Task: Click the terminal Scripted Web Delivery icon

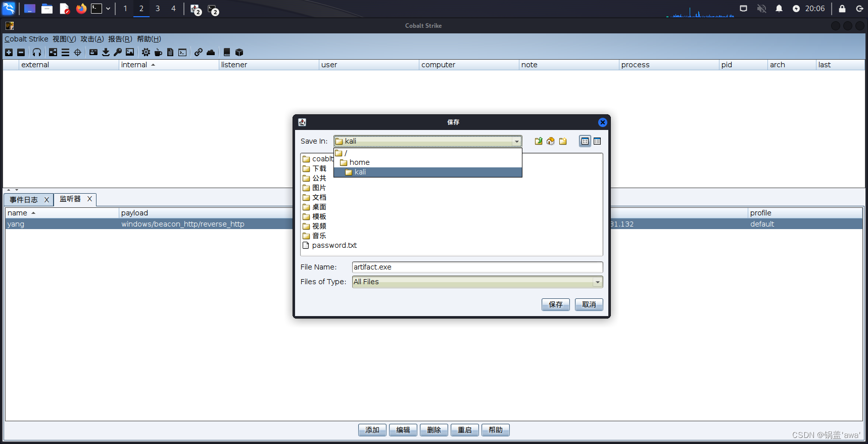Action: 182,52
